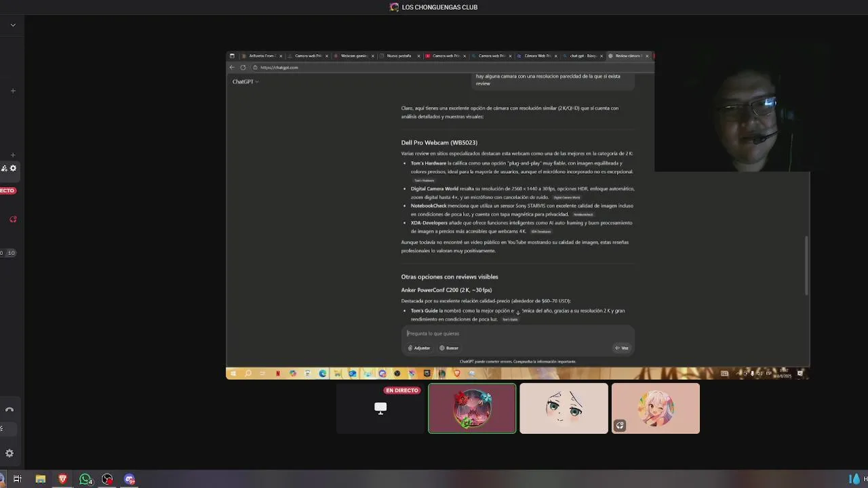The height and width of the screenshot is (488, 868).
Task: Click the search icon on streamed taskbar
Action: 248,373
